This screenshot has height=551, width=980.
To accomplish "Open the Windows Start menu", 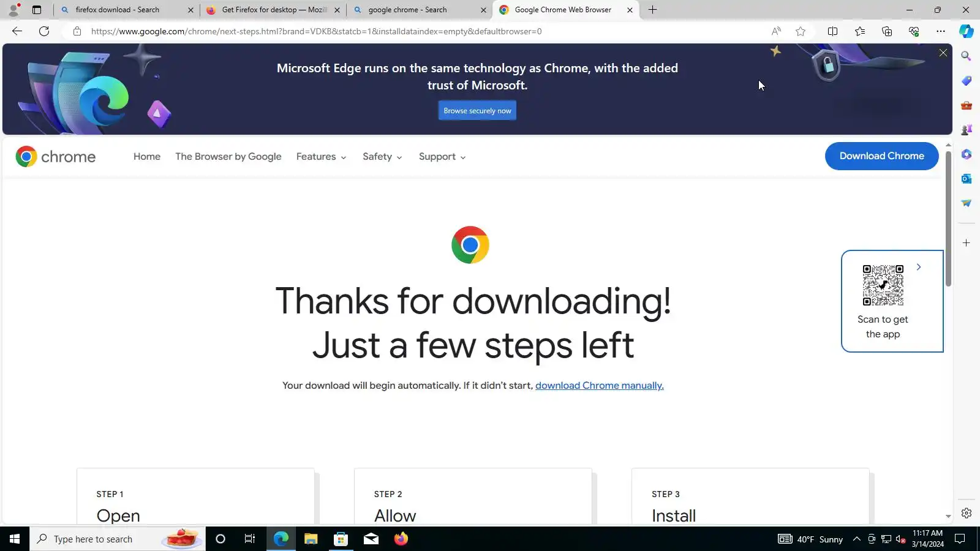I will pyautogui.click(x=15, y=539).
